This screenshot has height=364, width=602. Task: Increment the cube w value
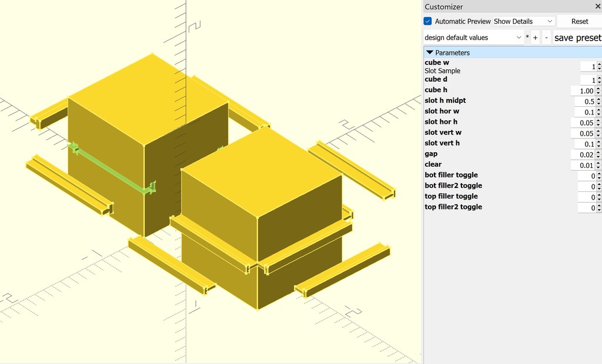pyautogui.click(x=598, y=64)
